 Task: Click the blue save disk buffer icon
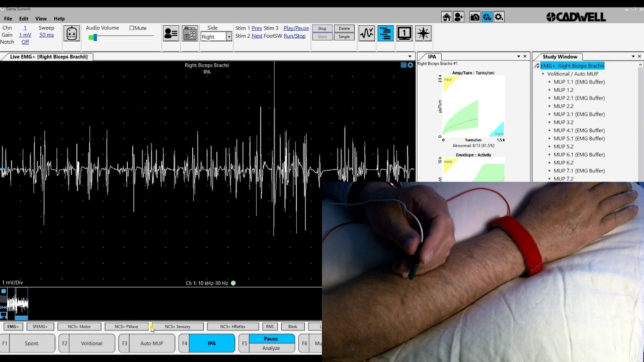pos(4,315)
